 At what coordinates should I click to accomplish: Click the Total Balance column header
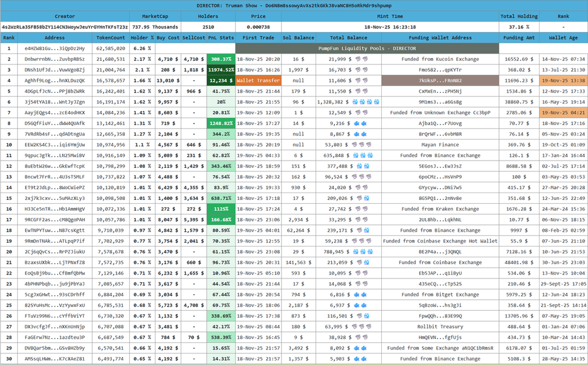point(348,38)
